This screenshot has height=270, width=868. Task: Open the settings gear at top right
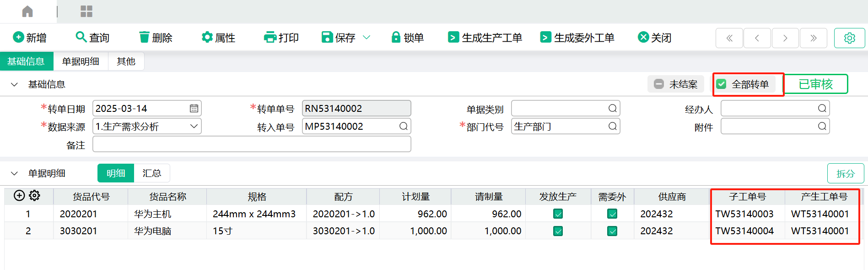[849, 38]
